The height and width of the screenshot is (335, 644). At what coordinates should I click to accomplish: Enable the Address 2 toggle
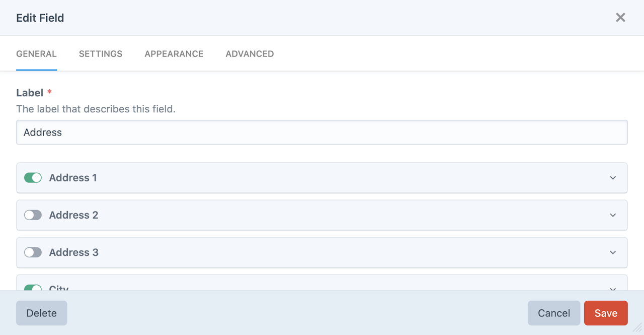pos(33,215)
